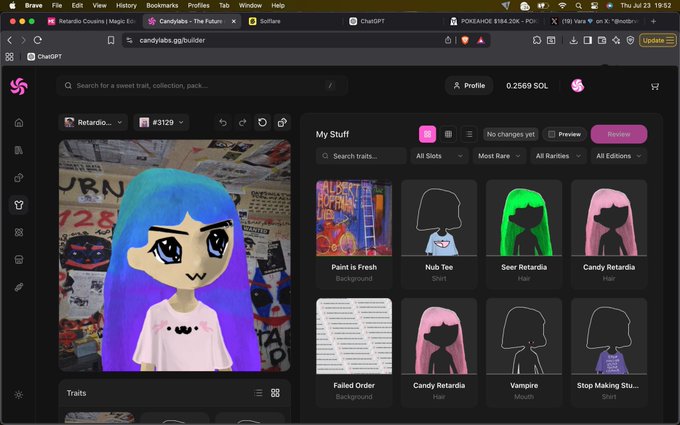This screenshot has width=680, height=425.
Task: Expand the Retardio collection dropdown
Action: pyautogui.click(x=92, y=123)
